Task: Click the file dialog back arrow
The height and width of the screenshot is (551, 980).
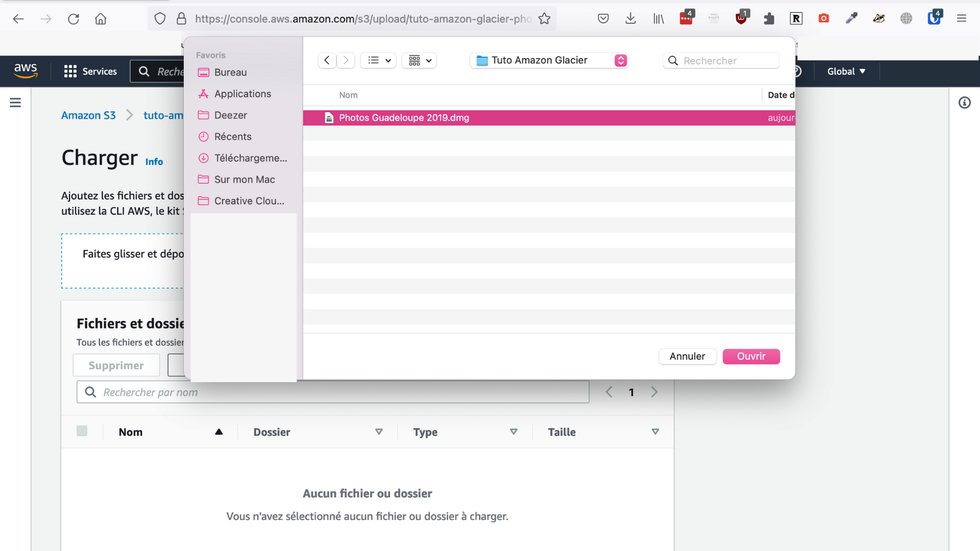Action: click(x=327, y=60)
